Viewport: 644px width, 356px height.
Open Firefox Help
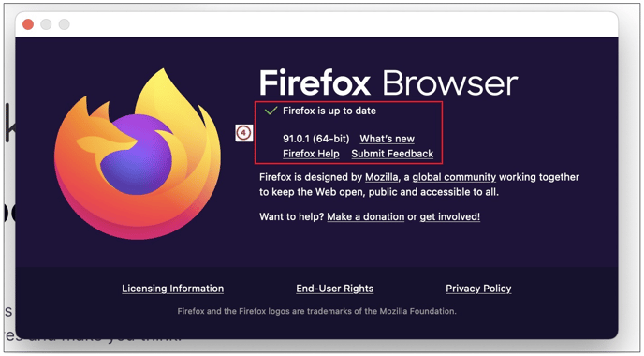click(x=311, y=154)
